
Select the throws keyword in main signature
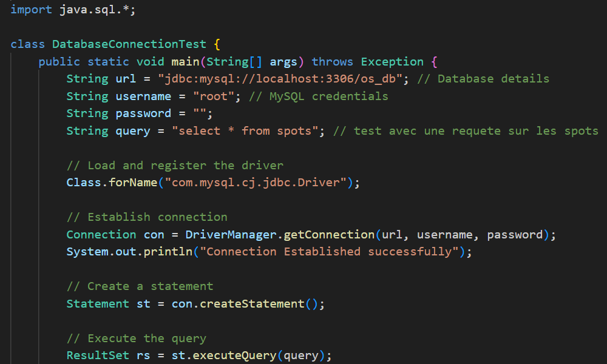pyautogui.click(x=333, y=62)
